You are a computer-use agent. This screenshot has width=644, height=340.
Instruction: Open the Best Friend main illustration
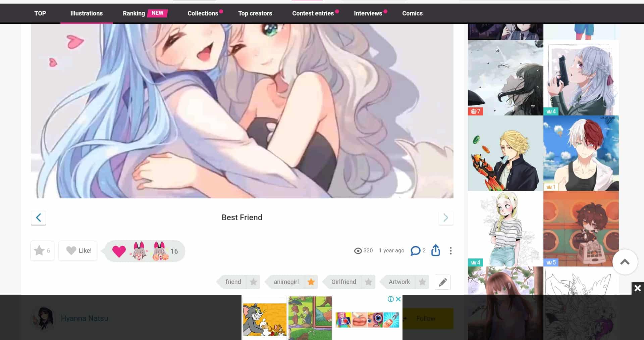tap(242, 111)
